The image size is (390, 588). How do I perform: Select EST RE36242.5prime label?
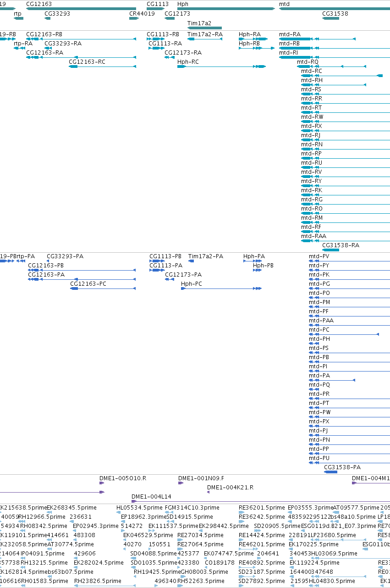262,516
